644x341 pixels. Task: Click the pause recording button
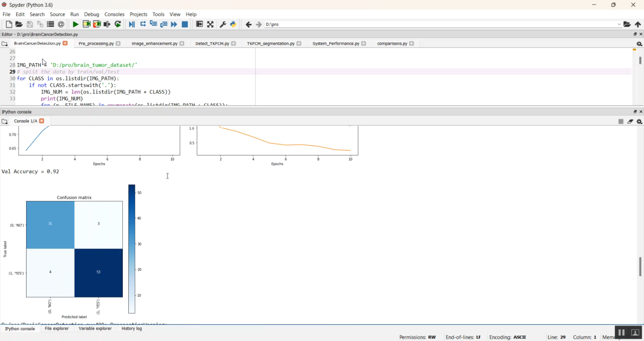click(x=621, y=332)
